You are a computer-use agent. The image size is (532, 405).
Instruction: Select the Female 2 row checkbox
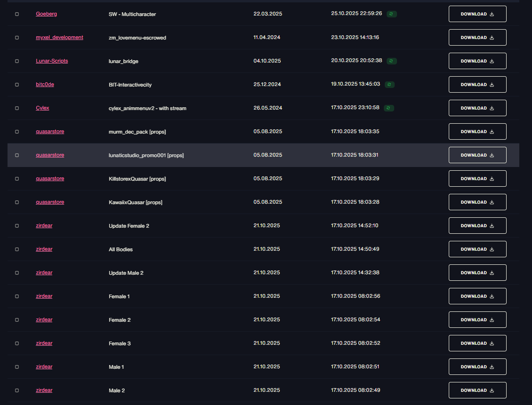click(17, 320)
